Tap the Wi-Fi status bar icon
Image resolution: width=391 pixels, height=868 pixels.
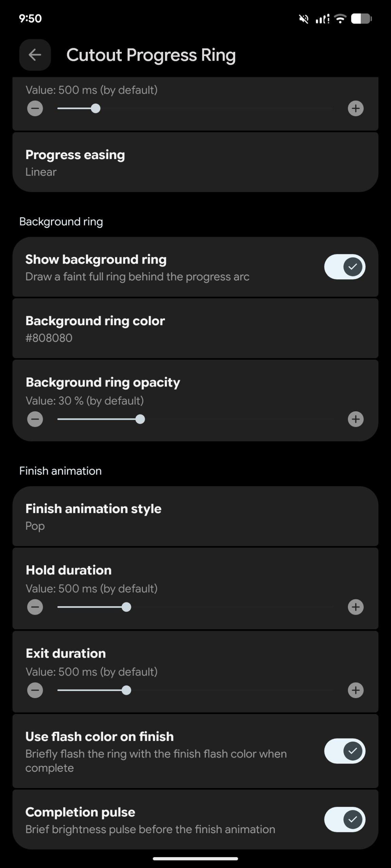point(340,19)
